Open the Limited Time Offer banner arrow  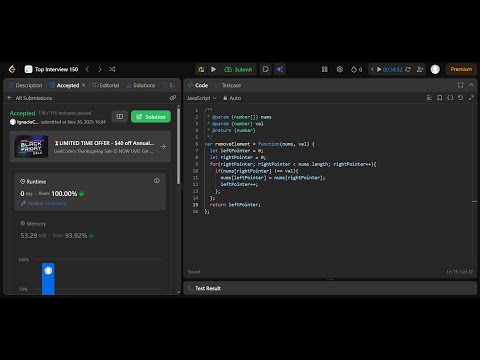click(163, 146)
